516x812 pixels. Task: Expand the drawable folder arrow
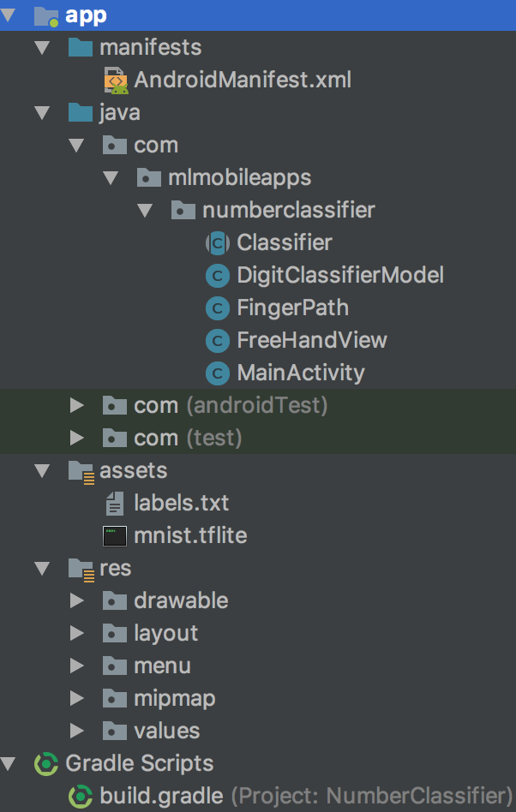(76, 600)
